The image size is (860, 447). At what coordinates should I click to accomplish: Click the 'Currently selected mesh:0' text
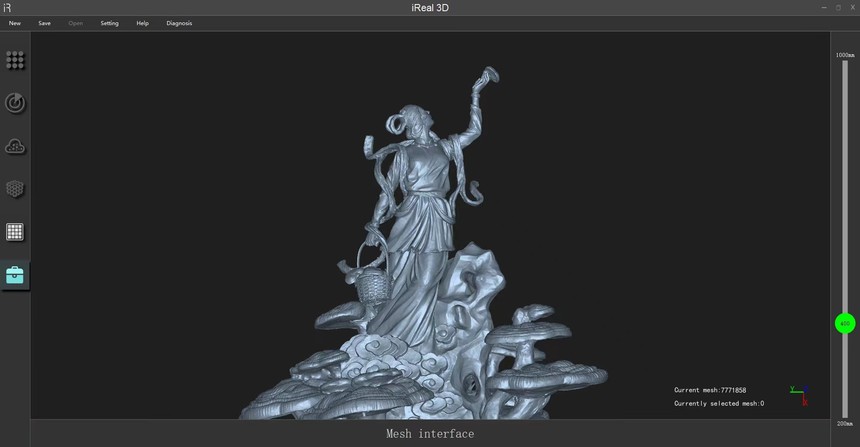pos(719,403)
